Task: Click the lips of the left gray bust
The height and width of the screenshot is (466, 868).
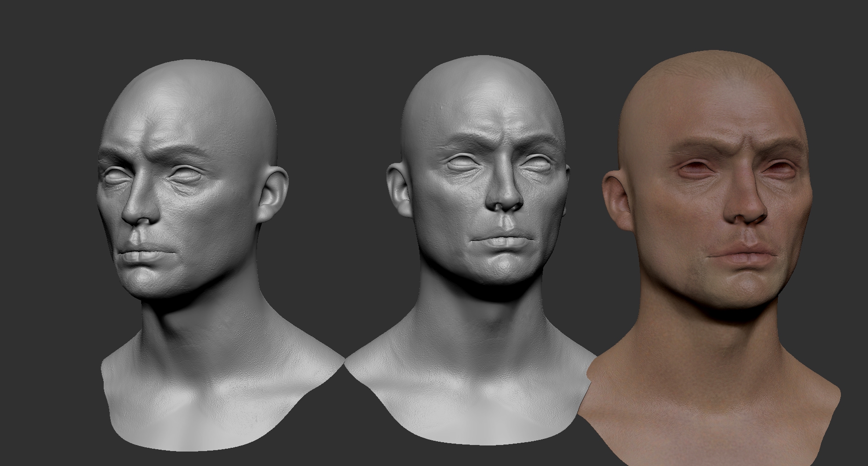Action: point(143,254)
